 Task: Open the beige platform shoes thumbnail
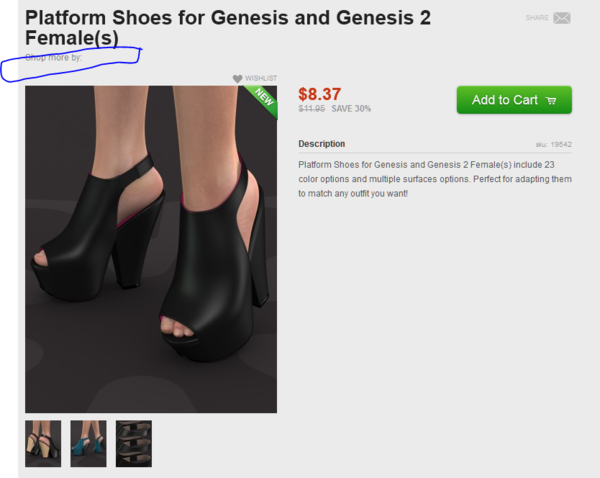(43, 443)
